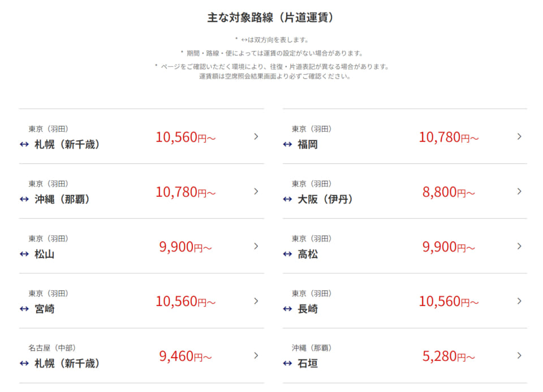Viewport: 543px width, 392px height.
Task: Click bidirectional arrow icon beside 沖縄（那覇）
Action: (x=24, y=199)
